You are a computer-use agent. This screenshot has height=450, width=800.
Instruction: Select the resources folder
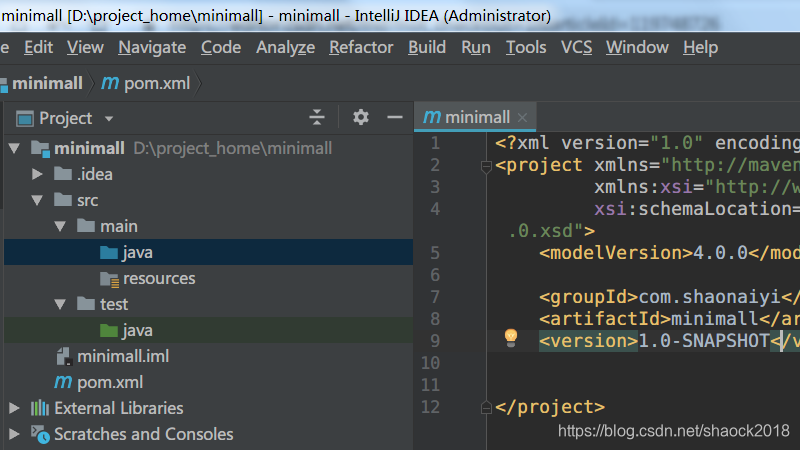tap(209, 279)
